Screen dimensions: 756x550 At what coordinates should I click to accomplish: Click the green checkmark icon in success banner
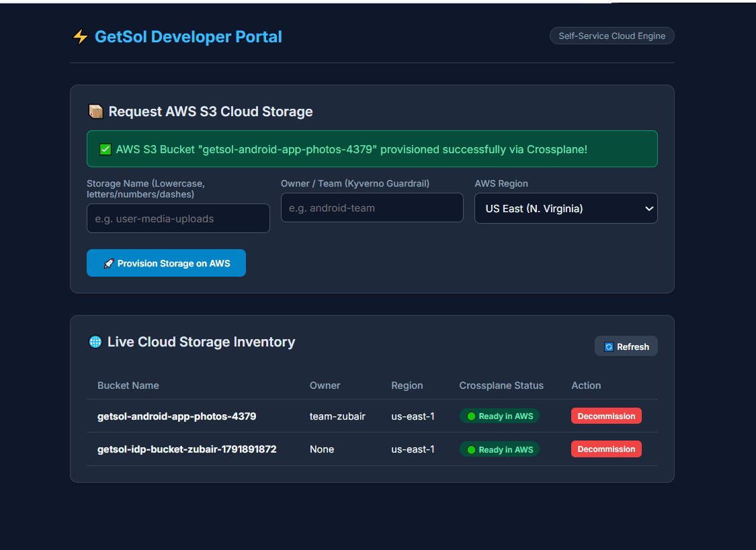coord(105,149)
